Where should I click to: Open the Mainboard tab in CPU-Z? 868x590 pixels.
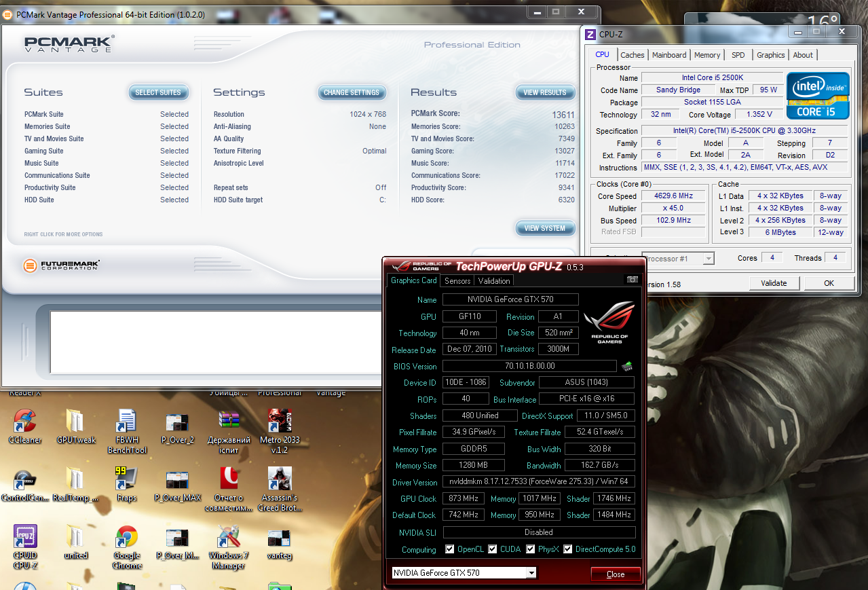coord(669,55)
